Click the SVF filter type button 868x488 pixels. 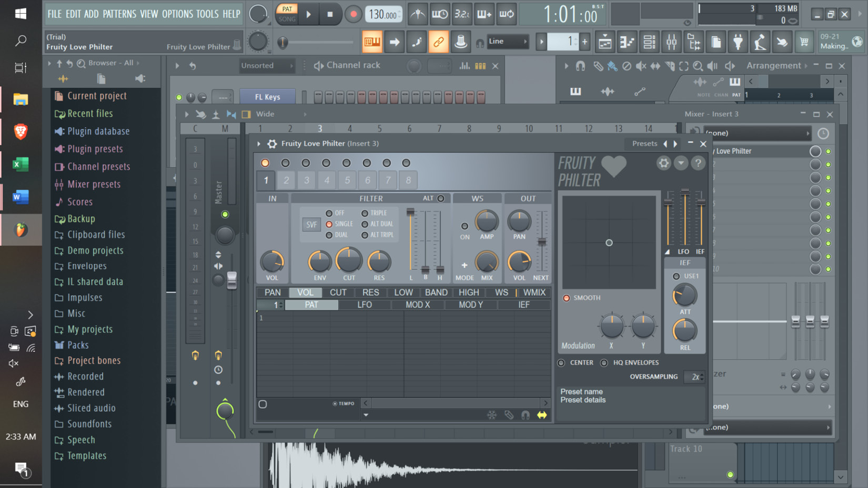click(311, 225)
